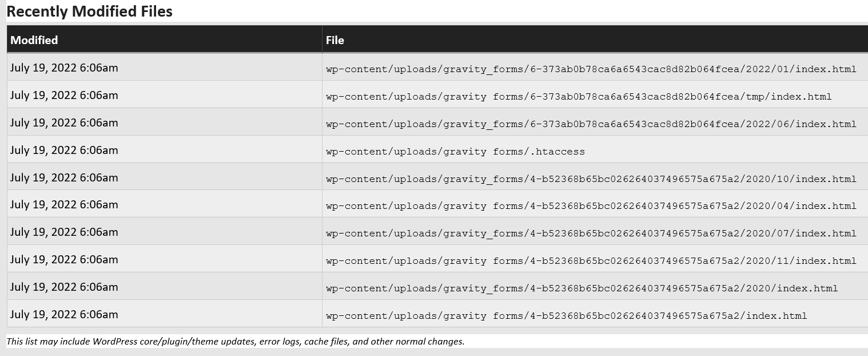Screen dimensions: 868x356
Task: Click the gravity forms/.htaccess file path
Action: point(455,152)
